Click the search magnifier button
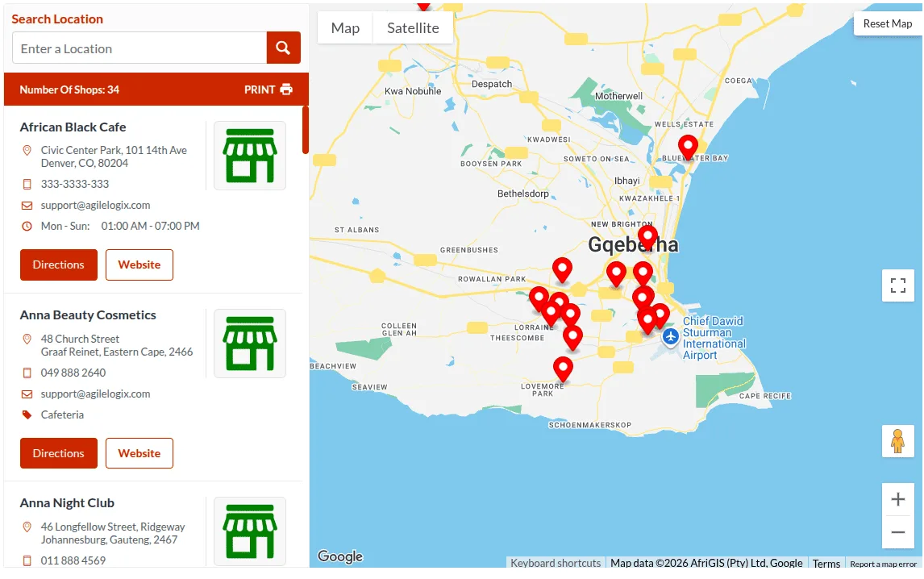 tap(284, 48)
